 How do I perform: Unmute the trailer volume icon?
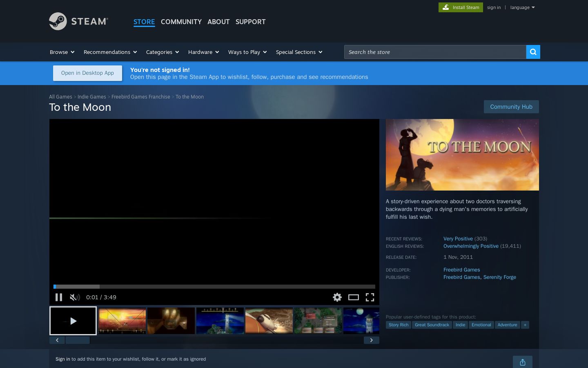tap(75, 297)
